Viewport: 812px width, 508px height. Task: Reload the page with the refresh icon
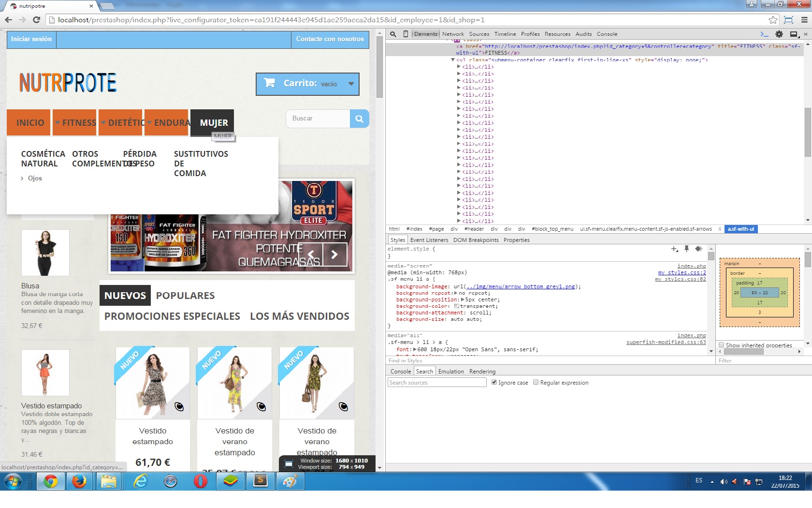[x=36, y=20]
